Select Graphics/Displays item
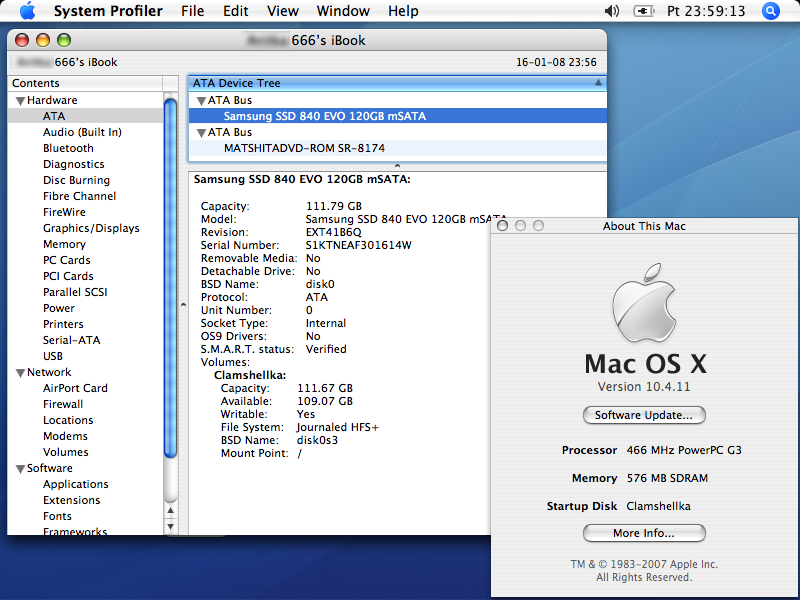The height and width of the screenshot is (600, 800). pyautogui.click(x=91, y=228)
